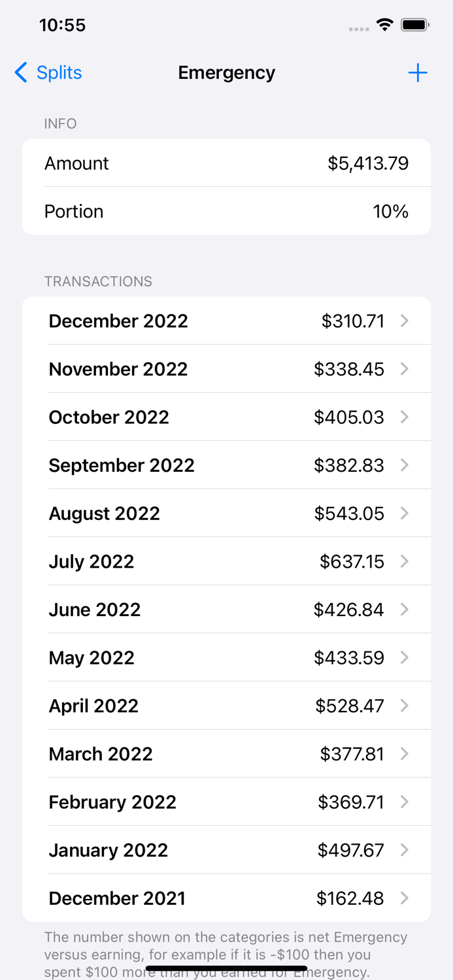
Task: Open details via the December 2021 chevron
Action: tap(404, 898)
